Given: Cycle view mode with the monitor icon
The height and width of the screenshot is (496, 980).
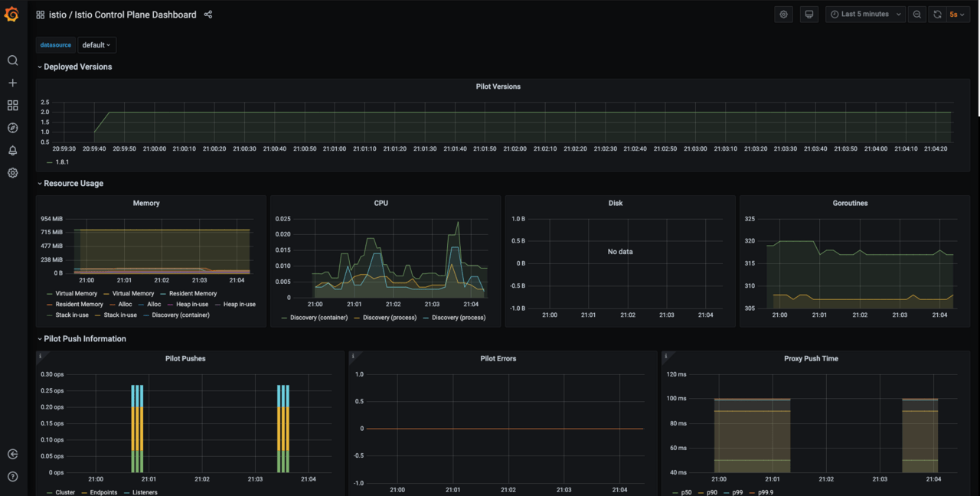Looking at the screenshot, I should tap(808, 15).
